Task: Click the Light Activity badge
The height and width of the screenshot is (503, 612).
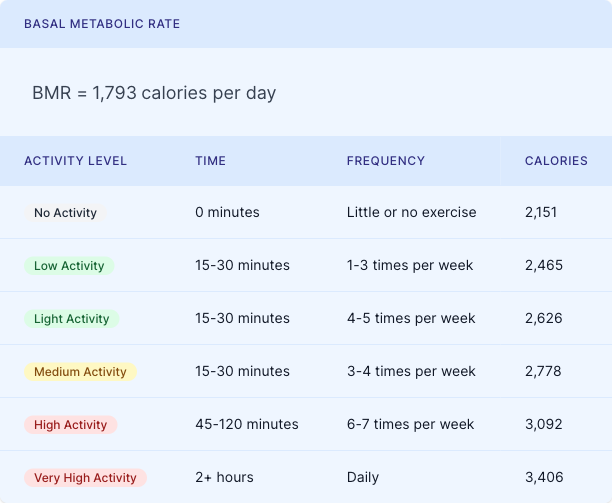Action: (x=71, y=319)
